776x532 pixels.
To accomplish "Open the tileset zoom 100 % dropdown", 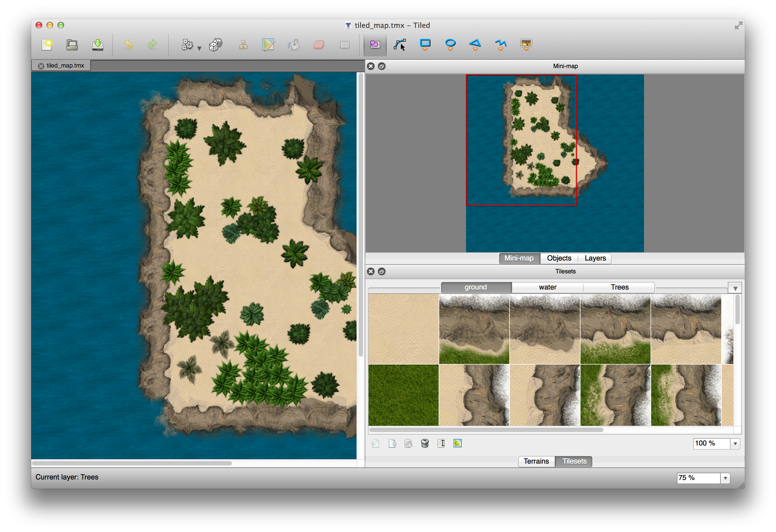I will tap(735, 444).
